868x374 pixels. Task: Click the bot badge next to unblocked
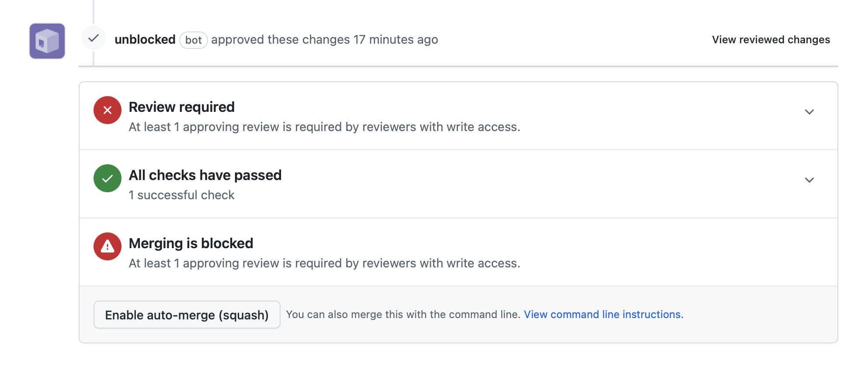click(194, 40)
